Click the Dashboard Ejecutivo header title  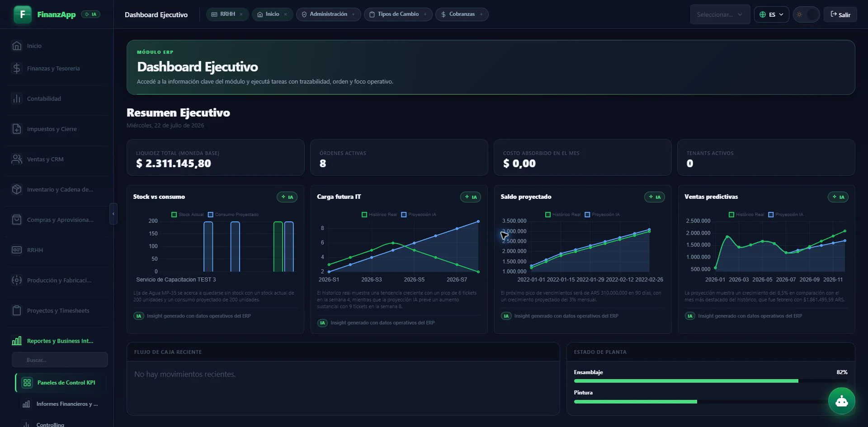(x=156, y=14)
